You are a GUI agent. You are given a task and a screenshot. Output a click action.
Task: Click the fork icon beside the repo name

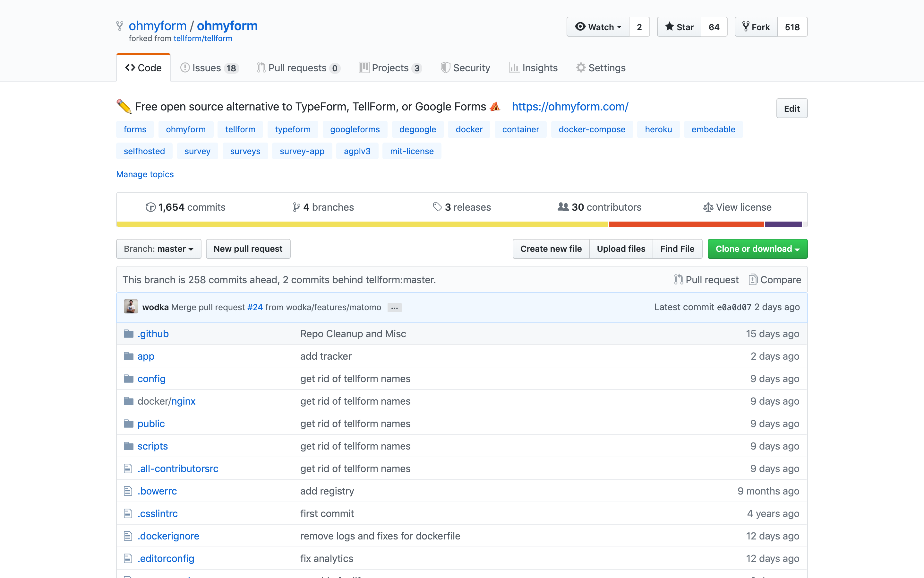[119, 26]
